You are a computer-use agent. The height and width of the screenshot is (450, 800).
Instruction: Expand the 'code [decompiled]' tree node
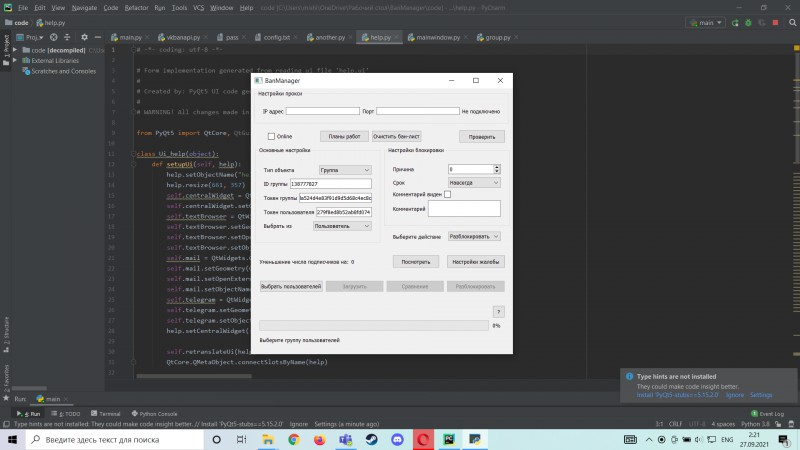tap(15, 50)
